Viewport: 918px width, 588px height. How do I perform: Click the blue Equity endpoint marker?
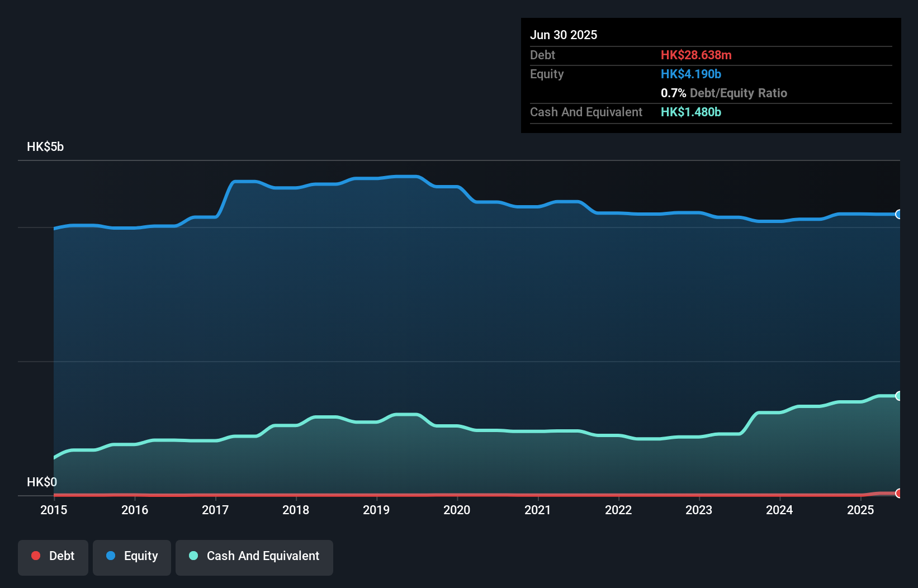pos(898,214)
